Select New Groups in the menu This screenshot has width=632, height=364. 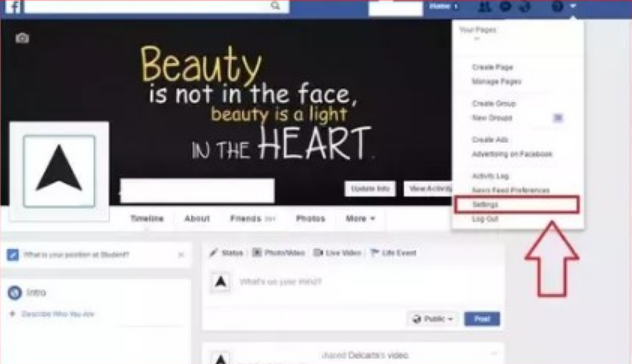pyautogui.click(x=492, y=118)
